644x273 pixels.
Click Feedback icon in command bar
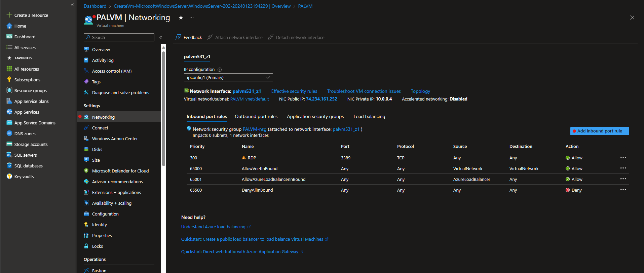tap(178, 37)
